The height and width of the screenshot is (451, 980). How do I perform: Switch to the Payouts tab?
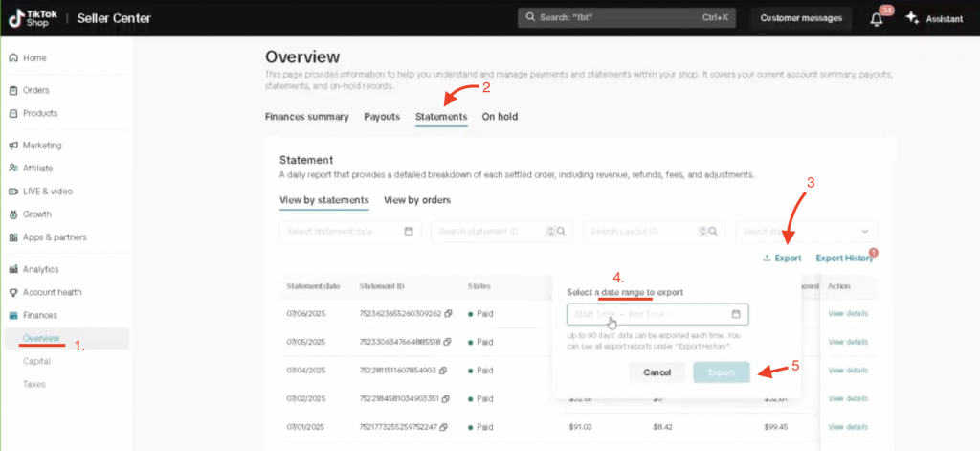pyautogui.click(x=382, y=117)
